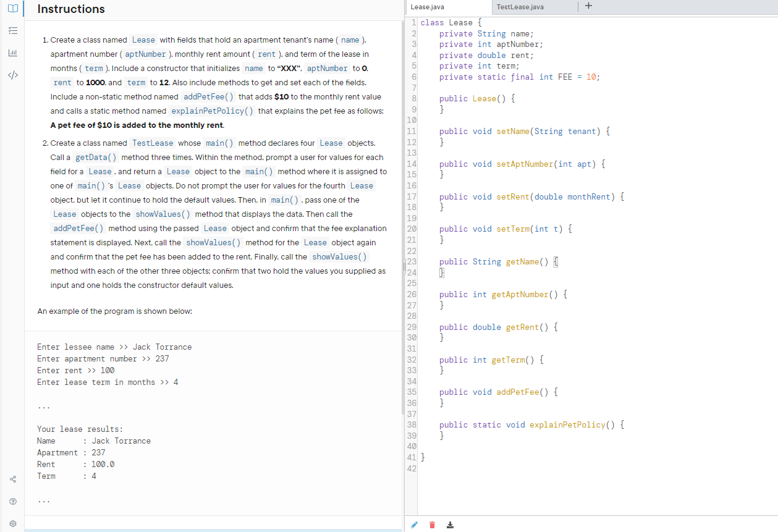Open a new tab with the plus button
The width and height of the screenshot is (778, 532).
point(588,6)
